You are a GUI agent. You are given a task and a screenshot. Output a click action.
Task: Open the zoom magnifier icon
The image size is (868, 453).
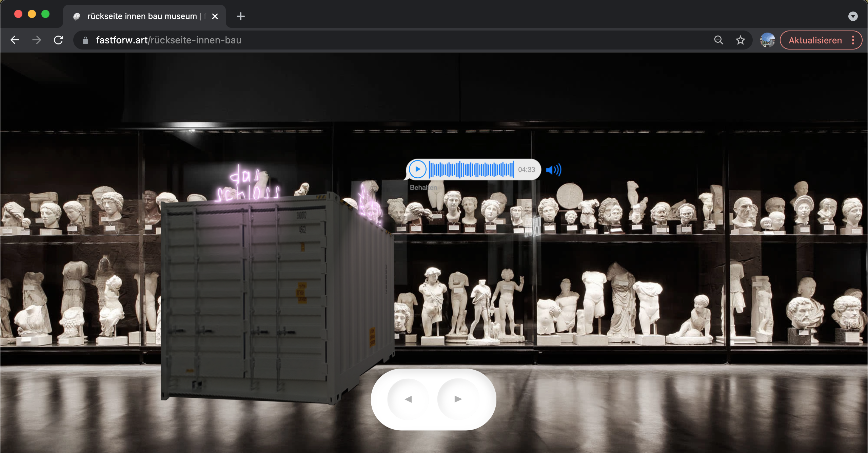[718, 40]
